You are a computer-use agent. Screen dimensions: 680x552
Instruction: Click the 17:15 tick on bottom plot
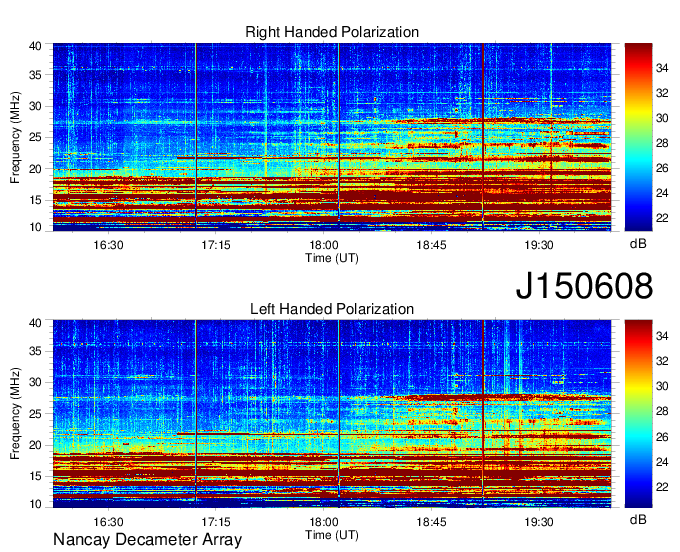pyautogui.click(x=216, y=522)
